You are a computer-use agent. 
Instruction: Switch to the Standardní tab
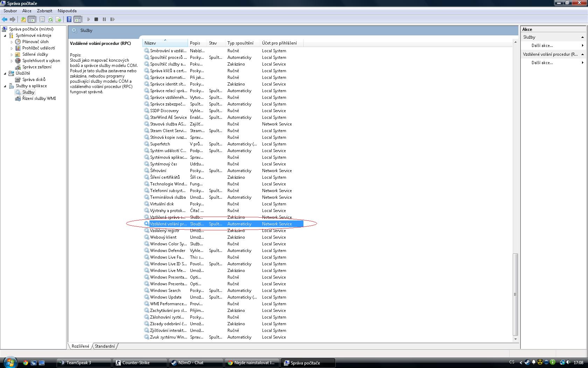pos(105,346)
